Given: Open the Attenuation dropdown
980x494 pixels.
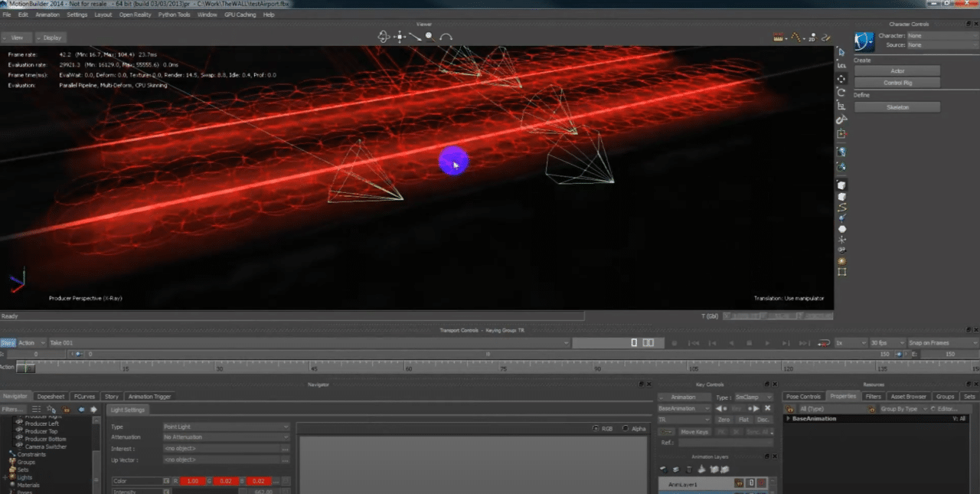Looking at the screenshot, I should 226,437.
